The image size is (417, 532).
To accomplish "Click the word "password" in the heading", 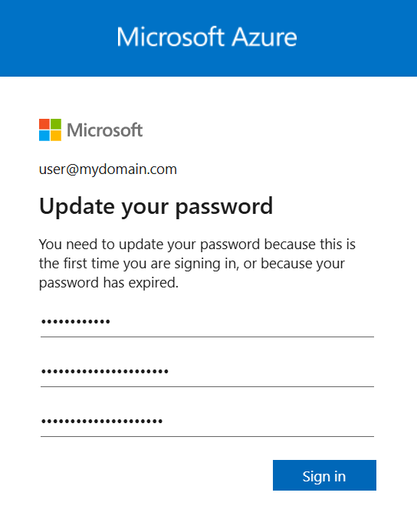I will tap(225, 207).
